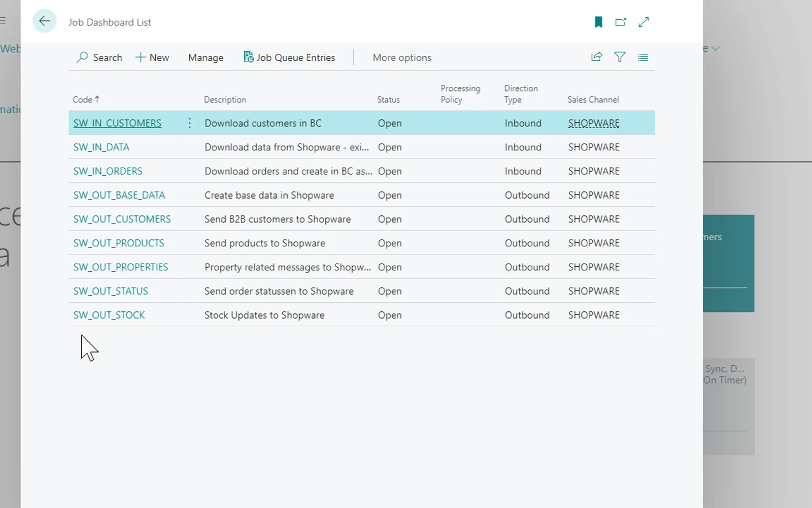This screenshot has height=508, width=812.
Task: Select SHOPWARE channel in SW_OUT_STATUS row
Action: pos(594,291)
